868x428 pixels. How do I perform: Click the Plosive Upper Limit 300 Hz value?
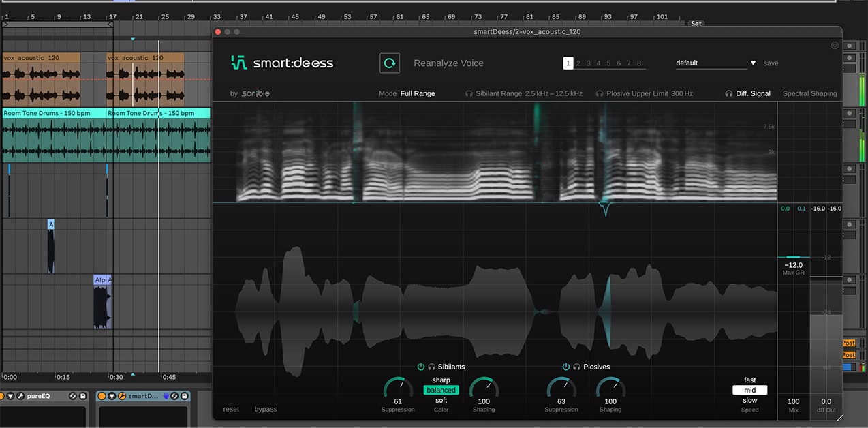pos(682,93)
